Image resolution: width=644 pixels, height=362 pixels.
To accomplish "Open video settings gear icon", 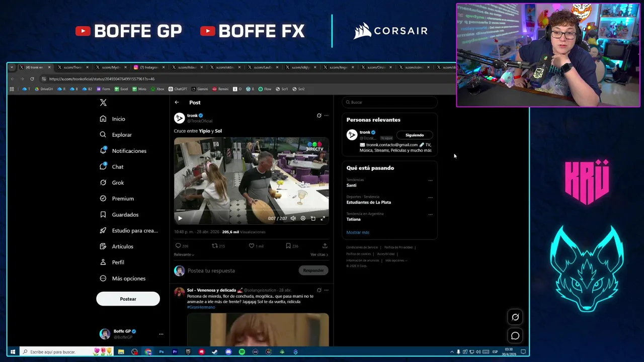I will point(303,218).
